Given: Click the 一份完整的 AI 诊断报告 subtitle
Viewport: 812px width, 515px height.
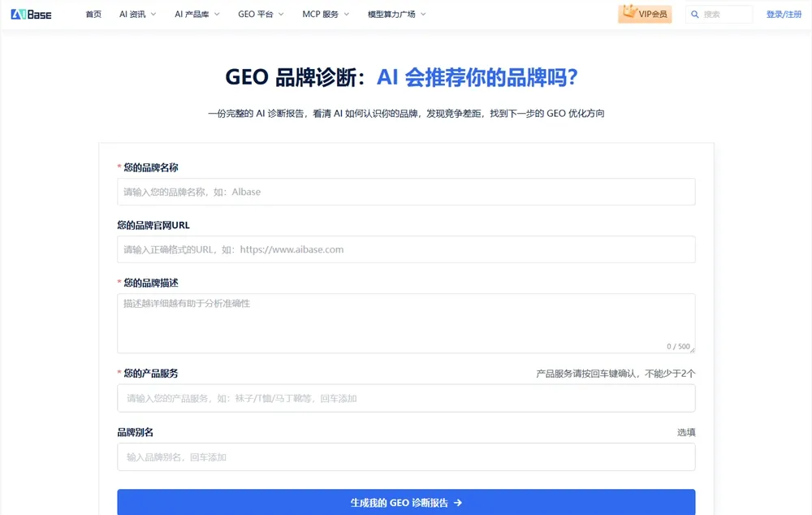Looking at the screenshot, I should pos(406,114).
